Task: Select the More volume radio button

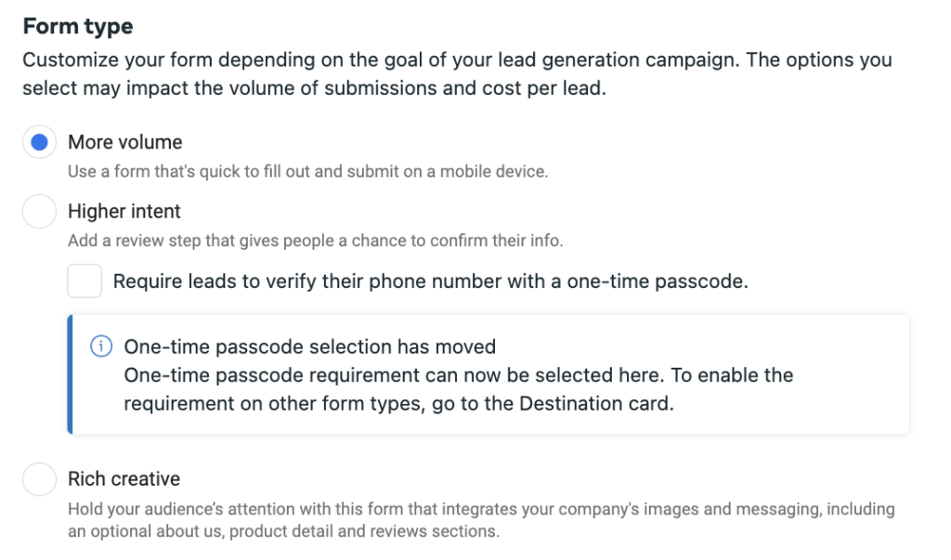Action: [x=39, y=143]
